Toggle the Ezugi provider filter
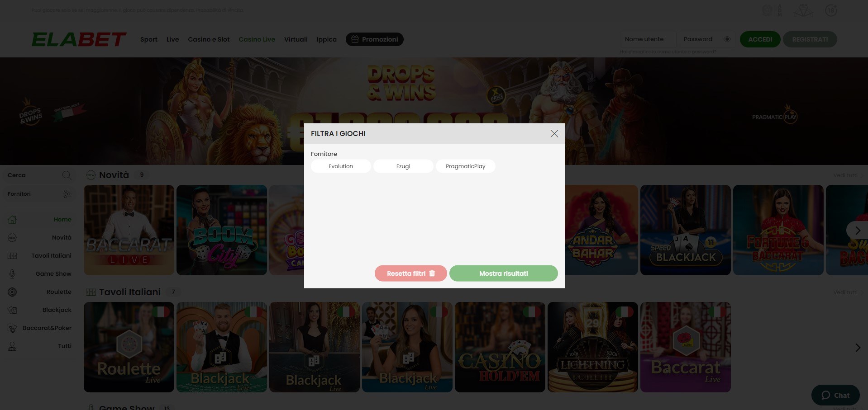The width and height of the screenshot is (868, 410). click(403, 166)
